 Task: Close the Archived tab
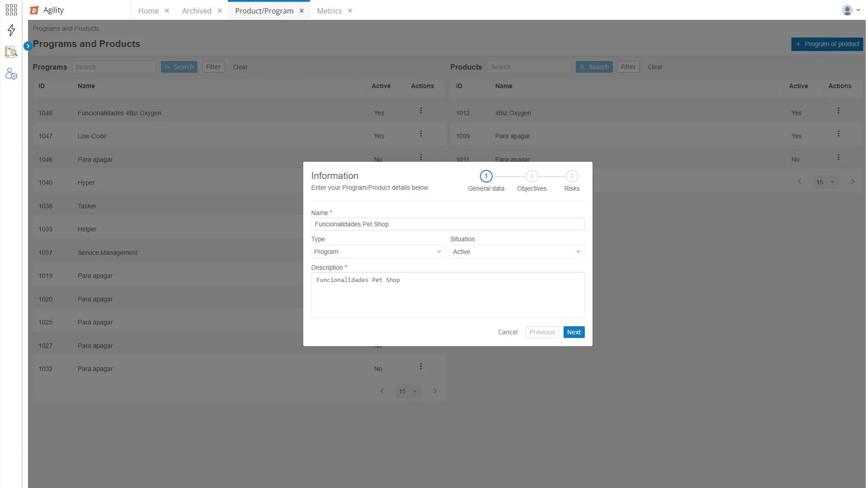coord(220,11)
